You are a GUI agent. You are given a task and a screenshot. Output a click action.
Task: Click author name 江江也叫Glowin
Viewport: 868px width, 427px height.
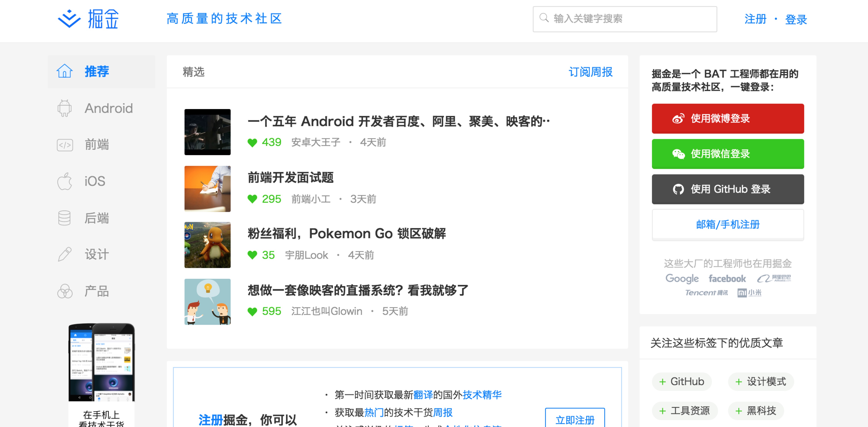(327, 311)
